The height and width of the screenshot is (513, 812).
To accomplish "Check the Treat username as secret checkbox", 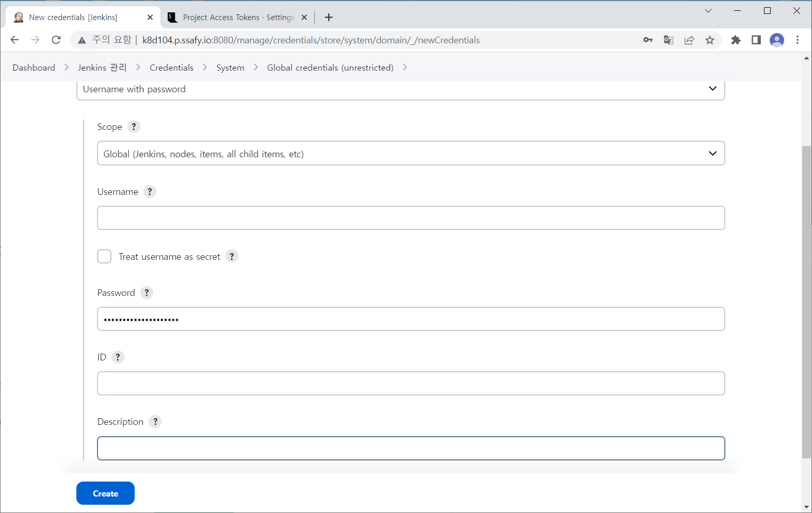I will pyautogui.click(x=104, y=256).
